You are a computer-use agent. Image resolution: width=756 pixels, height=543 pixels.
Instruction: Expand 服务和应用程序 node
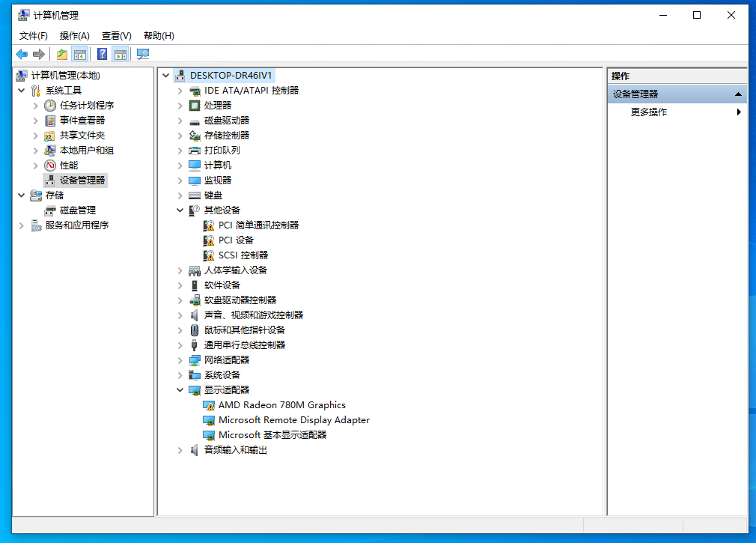[x=21, y=225]
